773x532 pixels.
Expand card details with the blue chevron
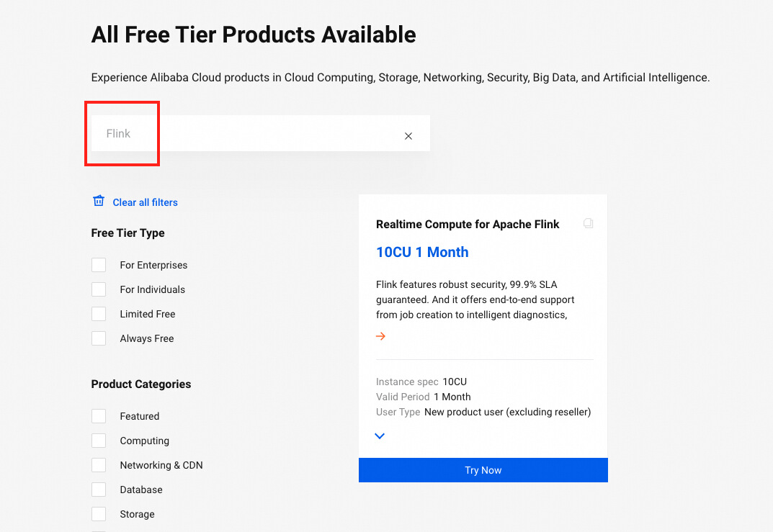point(380,436)
